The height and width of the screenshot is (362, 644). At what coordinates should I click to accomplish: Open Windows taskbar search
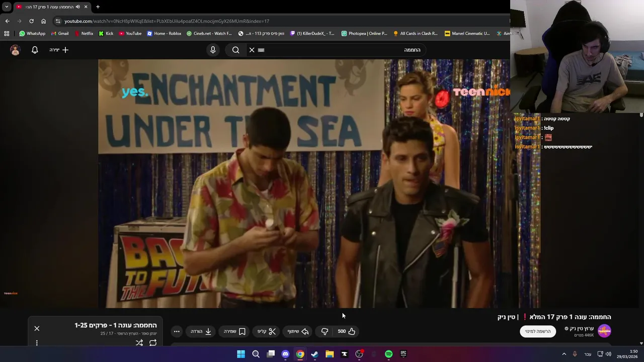click(256, 354)
